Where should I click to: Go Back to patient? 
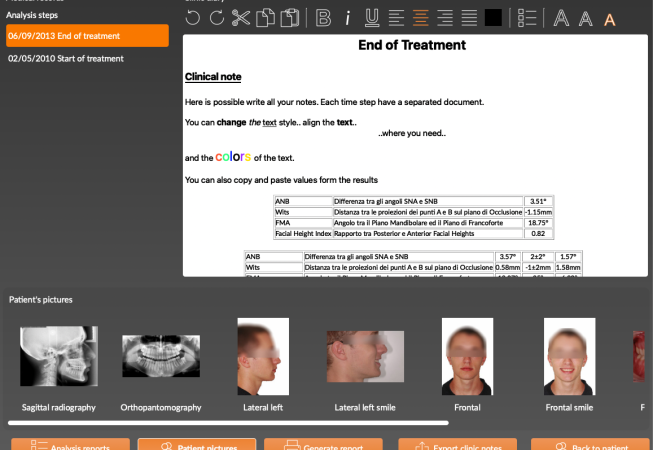[x=590, y=445]
